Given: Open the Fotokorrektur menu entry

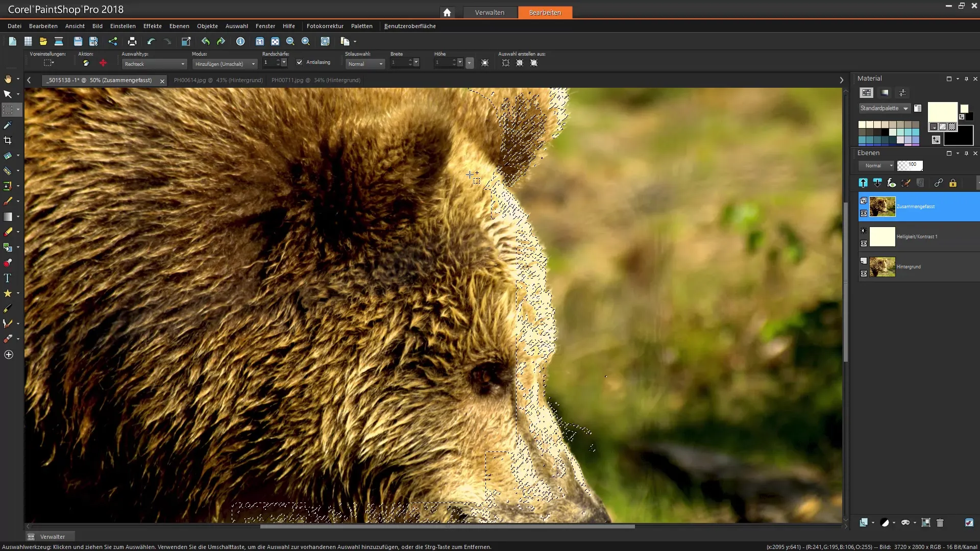Looking at the screenshot, I should coord(325,26).
